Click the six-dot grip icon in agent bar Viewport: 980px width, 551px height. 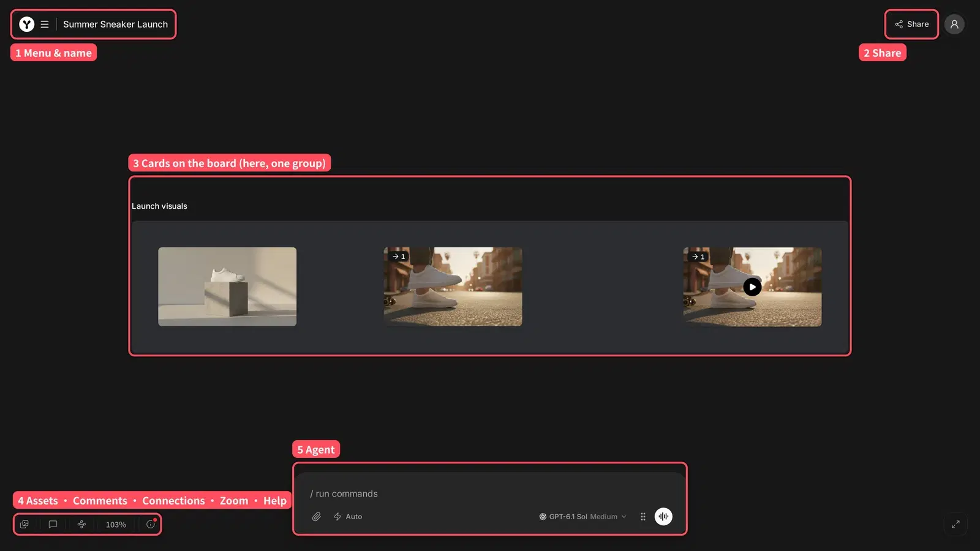pos(643,517)
